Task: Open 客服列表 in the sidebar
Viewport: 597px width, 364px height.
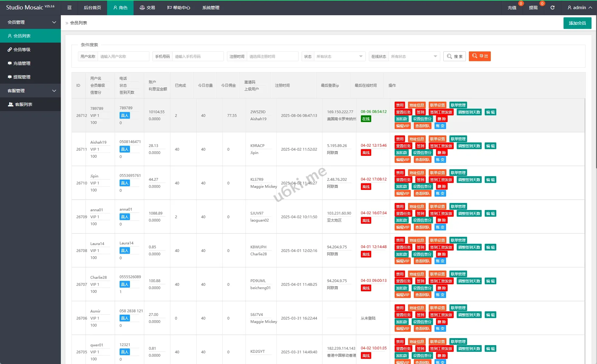Action: (x=24, y=104)
